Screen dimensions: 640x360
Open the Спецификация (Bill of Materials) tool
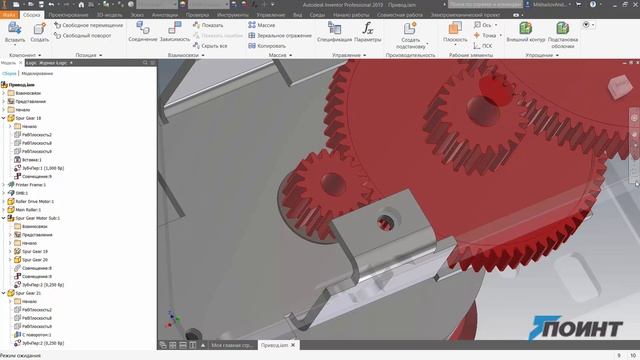(x=334, y=28)
